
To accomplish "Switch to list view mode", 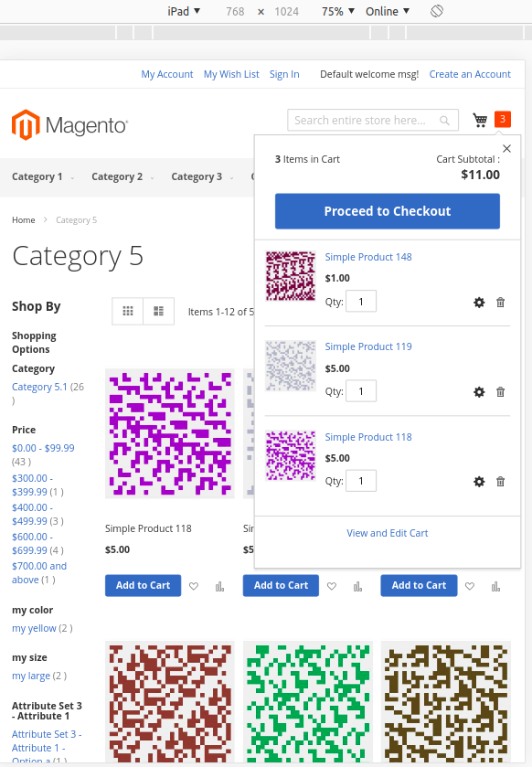I will [159, 311].
